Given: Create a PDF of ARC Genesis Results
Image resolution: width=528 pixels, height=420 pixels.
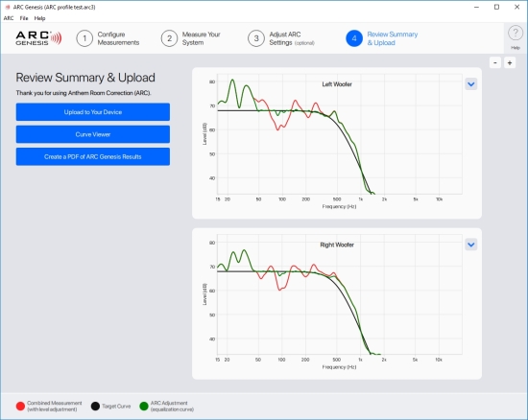Looking at the screenshot, I should pyautogui.click(x=93, y=156).
